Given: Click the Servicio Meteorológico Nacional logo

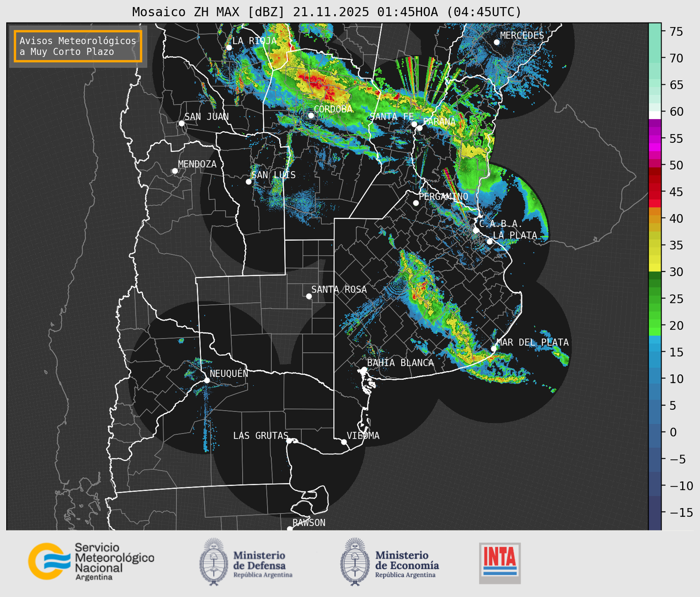Looking at the screenshot, I should pos(91,561).
